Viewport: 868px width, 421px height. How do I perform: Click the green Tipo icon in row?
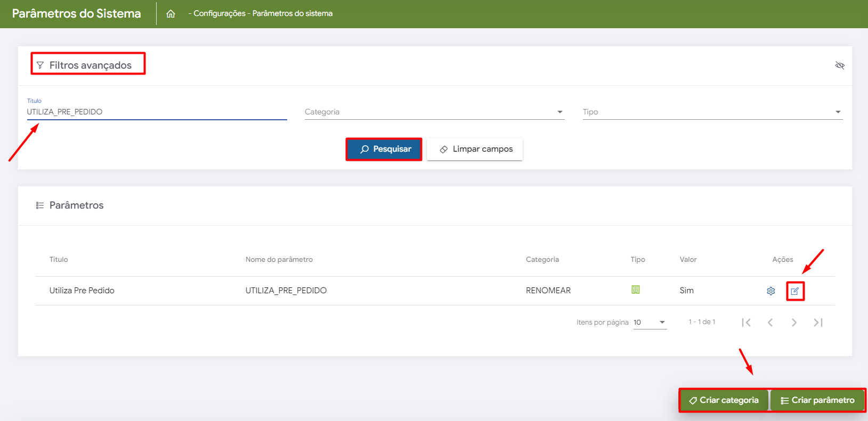635,290
